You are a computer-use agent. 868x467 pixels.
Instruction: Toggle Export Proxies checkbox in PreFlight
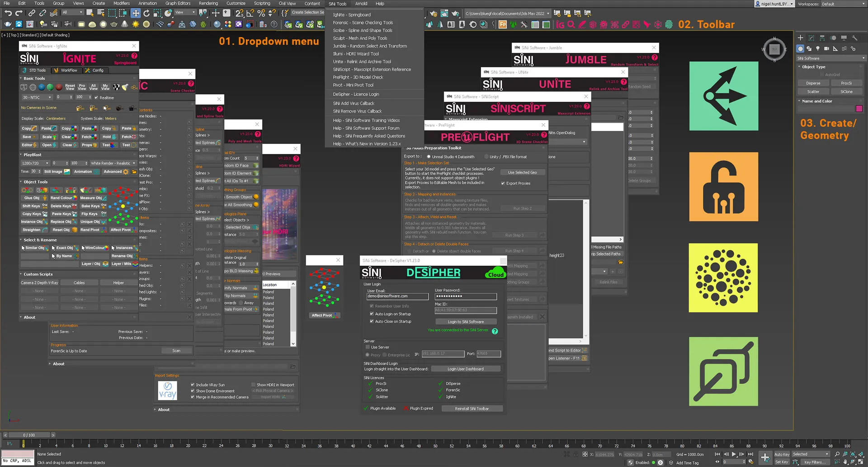tap(503, 183)
